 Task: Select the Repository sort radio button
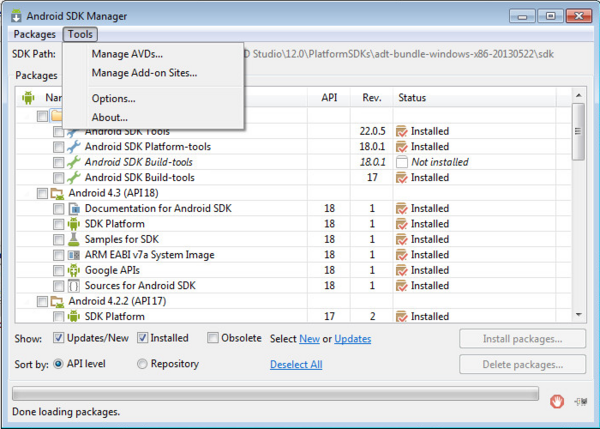tap(142, 364)
